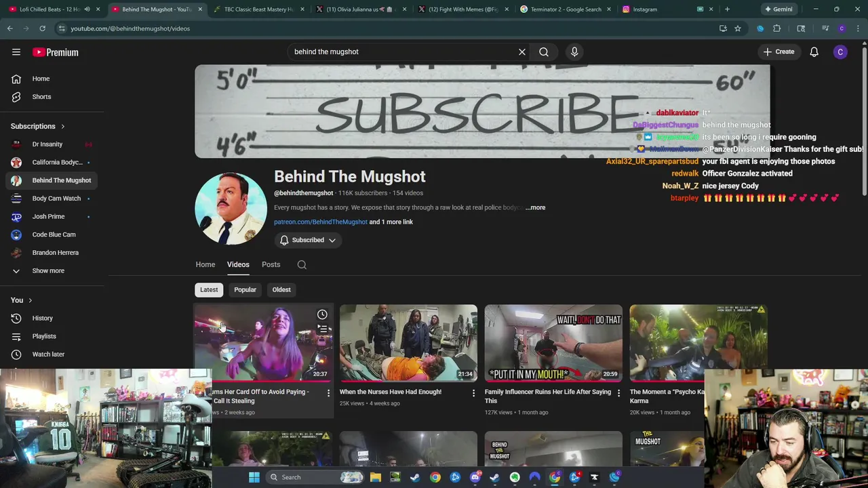Open the site information icon in the address bar
Image resolution: width=868 pixels, height=488 pixels.
(x=62, y=28)
